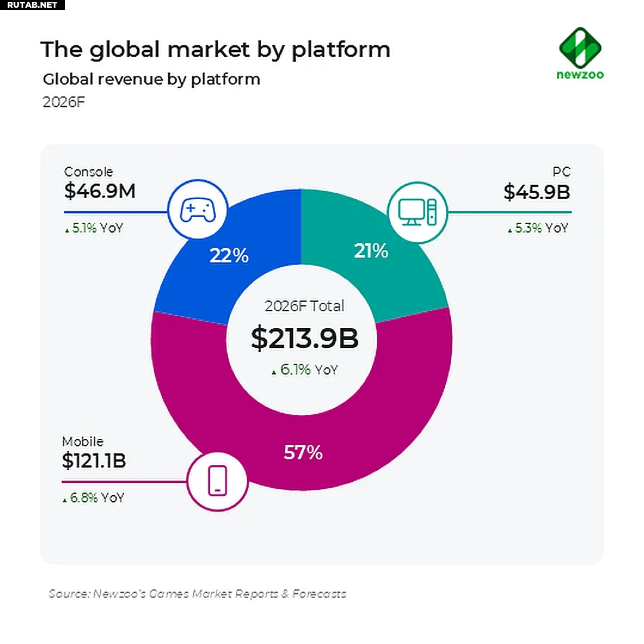
Task: Click the 2026F Total label
Action: coord(304,306)
